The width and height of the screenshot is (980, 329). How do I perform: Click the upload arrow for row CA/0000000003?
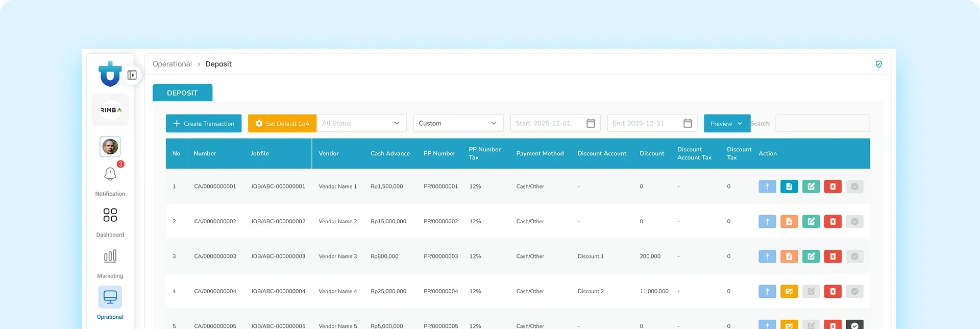pos(767,256)
